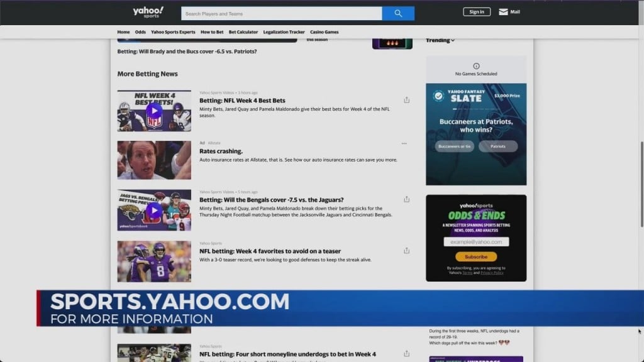This screenshot has width=644, height=362.
Task: Open Mail via the envelope icon
Action: coord(503,12)
